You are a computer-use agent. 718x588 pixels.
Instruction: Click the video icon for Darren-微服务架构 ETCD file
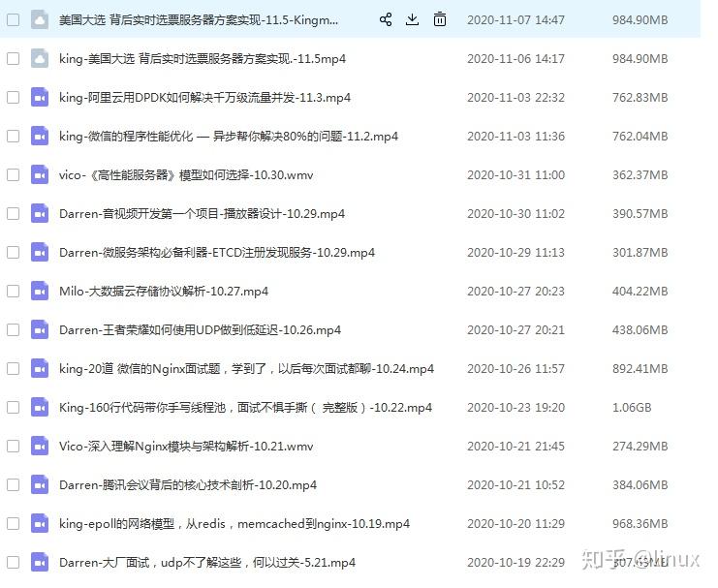[x=40, y=252]
